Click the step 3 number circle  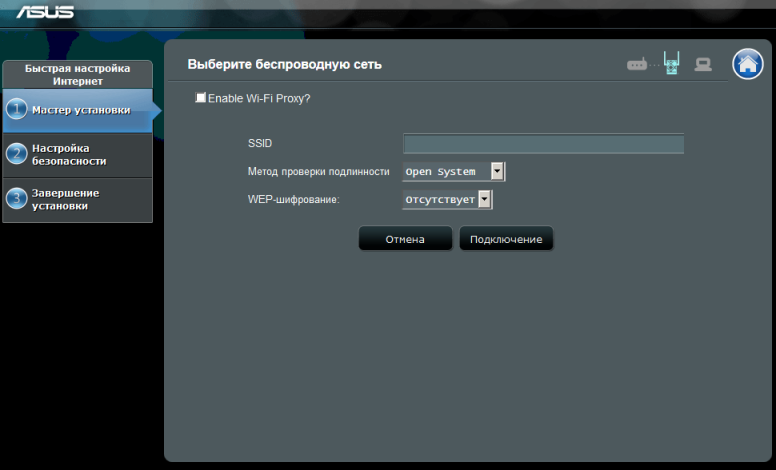(16, 199)
